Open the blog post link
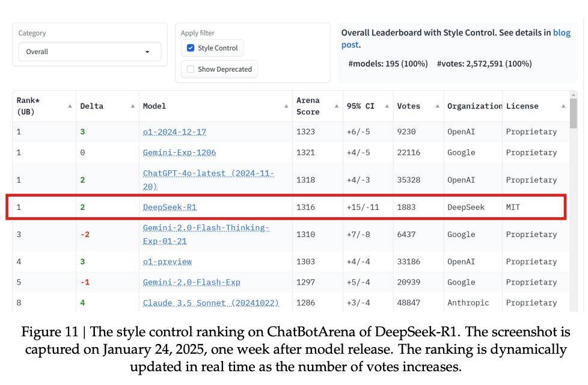 tap(562, 33)
